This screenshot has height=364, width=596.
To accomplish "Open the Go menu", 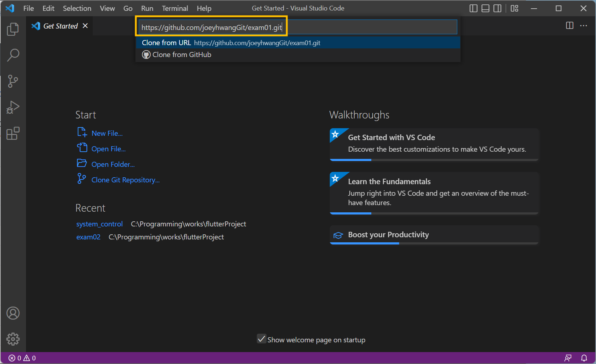I will pyautogui.click(x=128, y=8).
